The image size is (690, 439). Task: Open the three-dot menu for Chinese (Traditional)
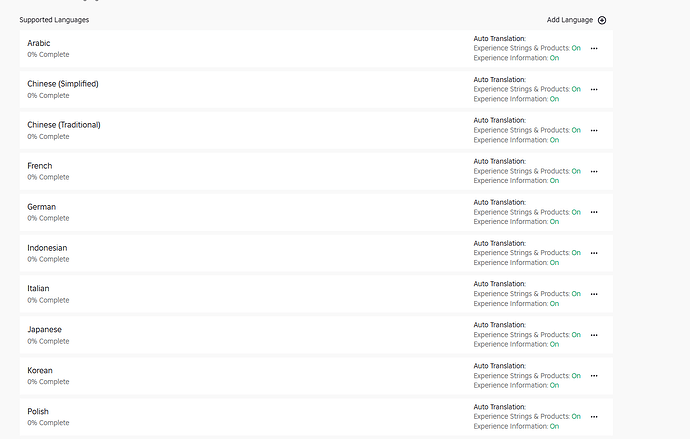click(x=594, y=130)
